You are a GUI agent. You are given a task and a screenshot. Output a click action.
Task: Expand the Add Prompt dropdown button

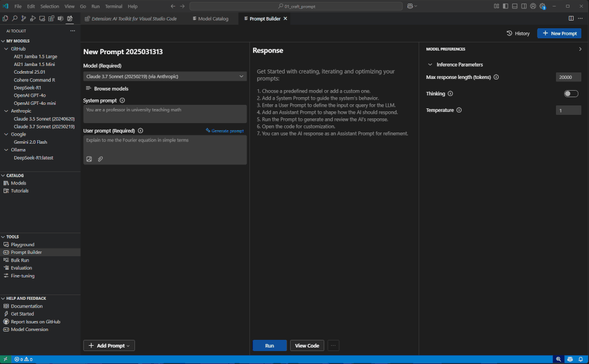pos(109,346)
